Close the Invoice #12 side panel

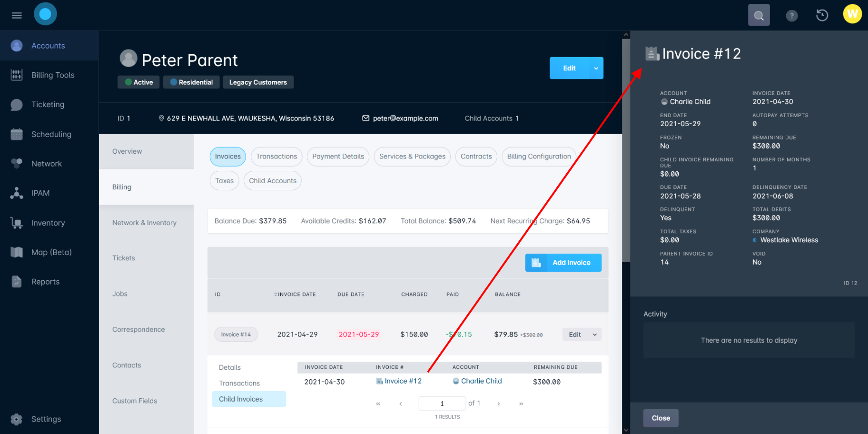coord(661,418)
